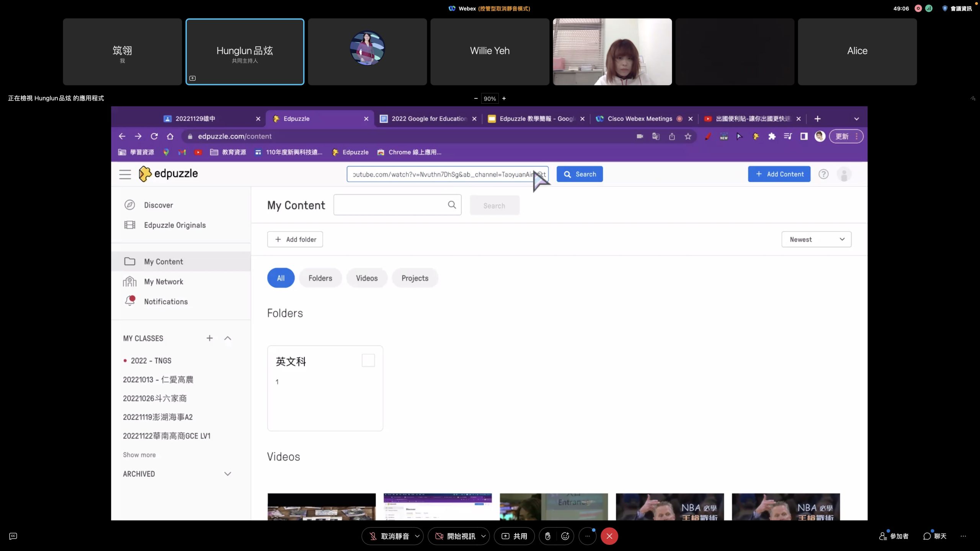Unmute microphone with 取消靜音 button
The image size is (980, 551).
pyautogui.click(x=389, y=536)
